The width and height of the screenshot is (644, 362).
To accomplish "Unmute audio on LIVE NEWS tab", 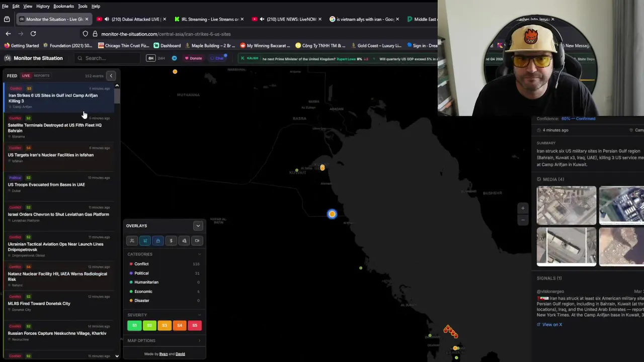I will point(262,19).
